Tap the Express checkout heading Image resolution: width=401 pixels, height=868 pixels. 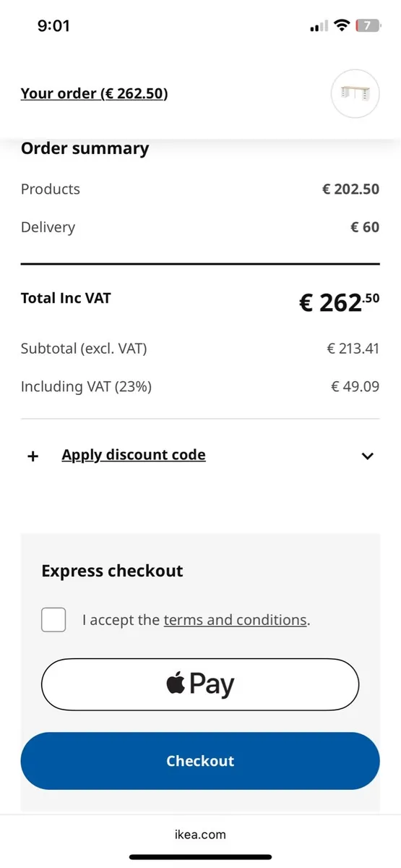tap(112, 571)
